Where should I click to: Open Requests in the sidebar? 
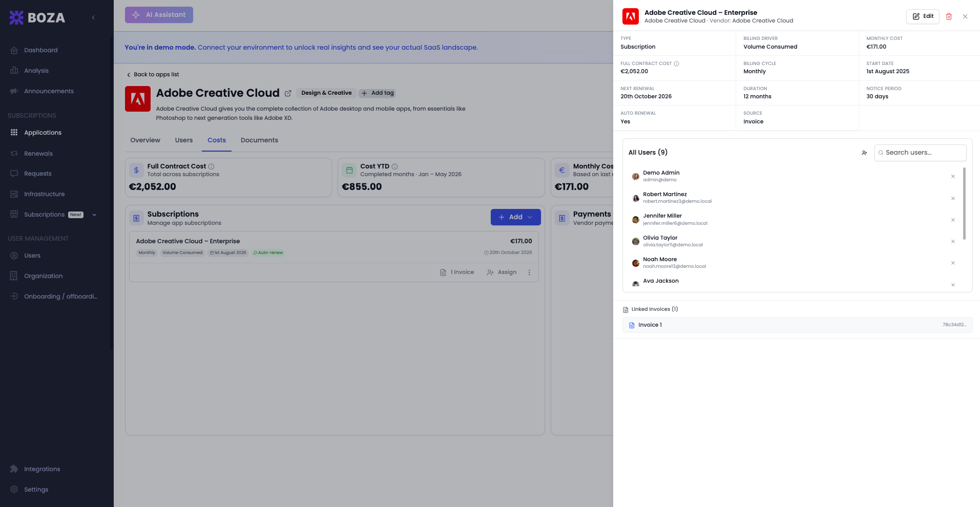pos(38,174)
